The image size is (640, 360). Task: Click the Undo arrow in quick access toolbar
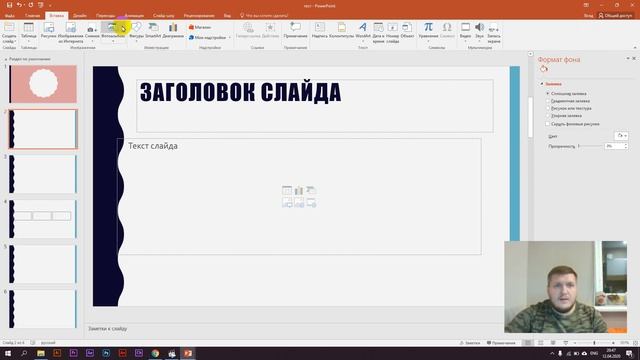tap(19, 5)
